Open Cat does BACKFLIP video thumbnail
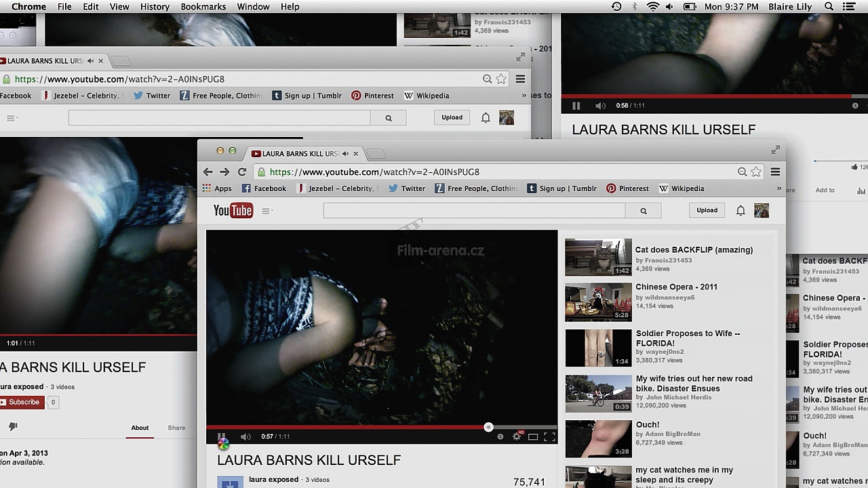Viewport: 868px width, 488px height. click(598, 258)
